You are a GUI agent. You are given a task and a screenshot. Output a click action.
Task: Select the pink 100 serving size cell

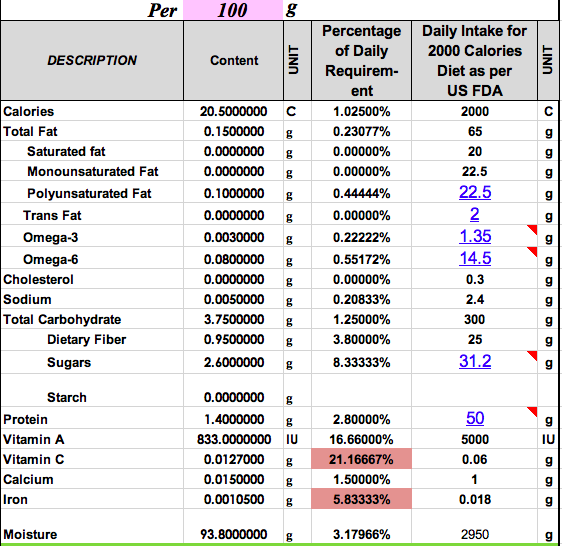(233, 10)
